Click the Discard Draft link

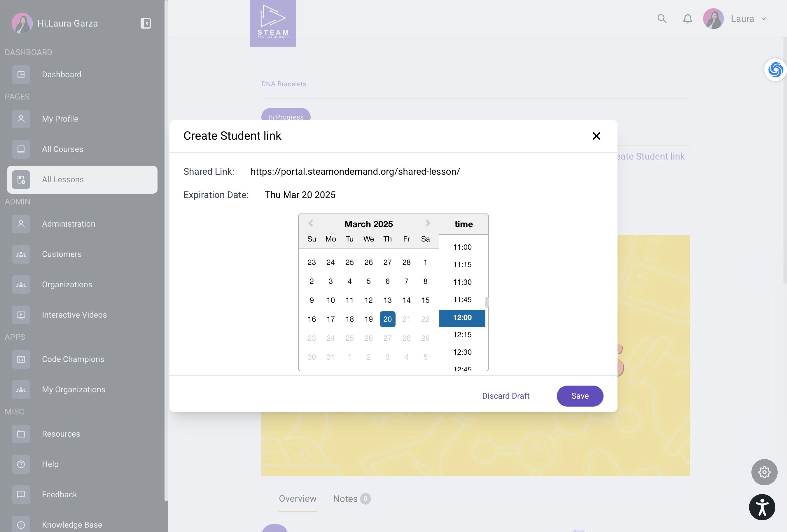(506, 396)
